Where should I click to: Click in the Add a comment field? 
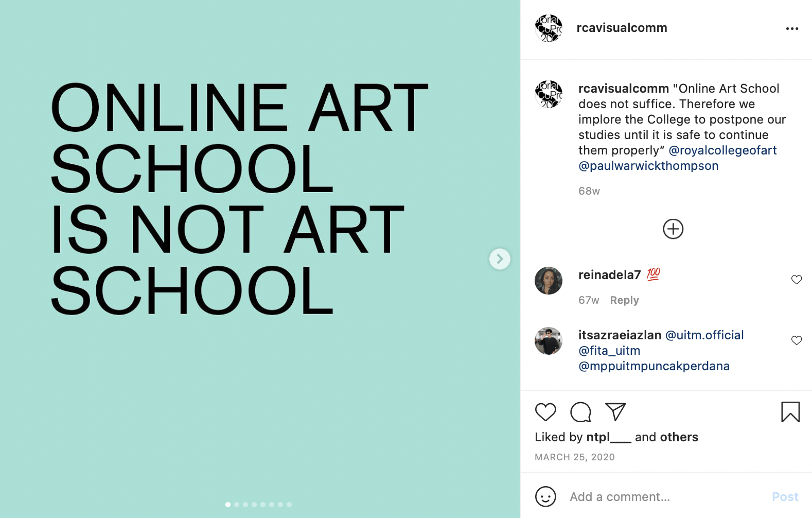(664, 497)
